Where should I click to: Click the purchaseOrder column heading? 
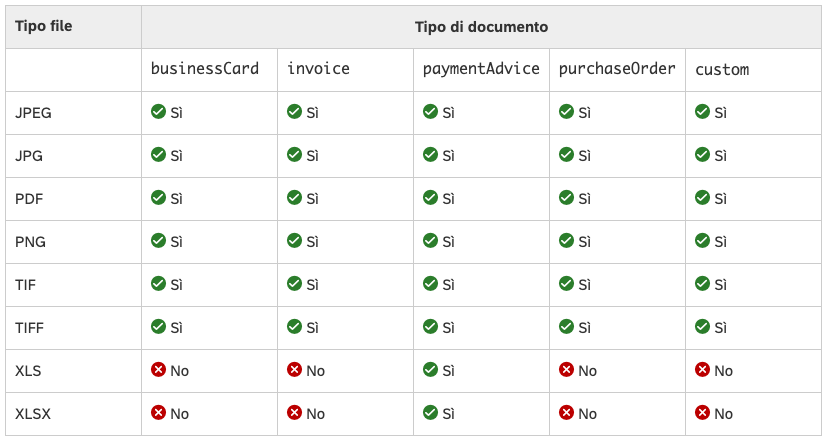[617, 69]
